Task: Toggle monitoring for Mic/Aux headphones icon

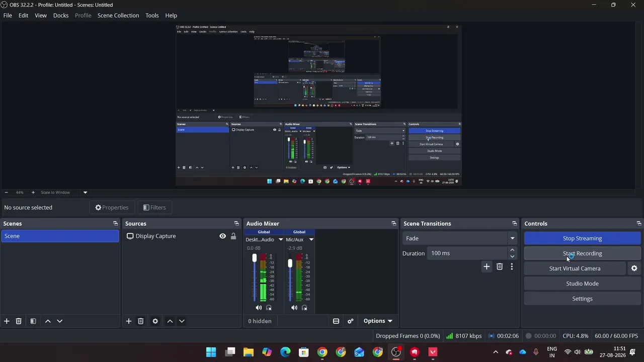Action: (304, 308)
